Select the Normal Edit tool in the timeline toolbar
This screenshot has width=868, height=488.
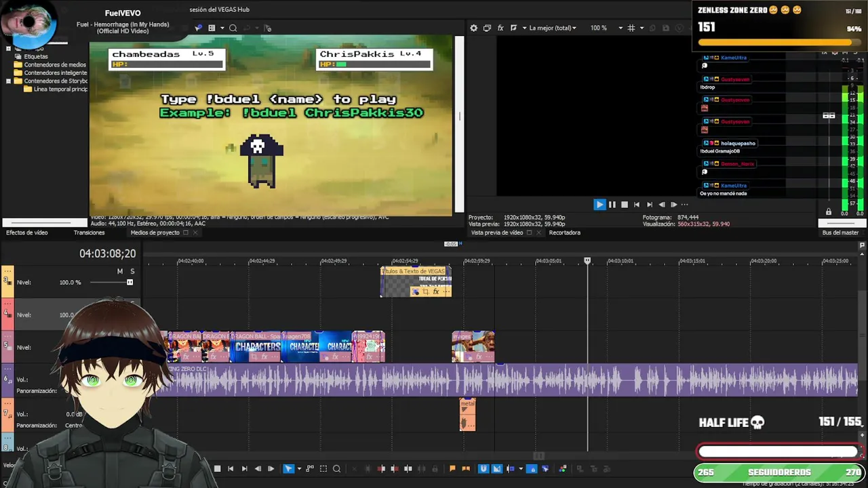[x=288, y=468]
